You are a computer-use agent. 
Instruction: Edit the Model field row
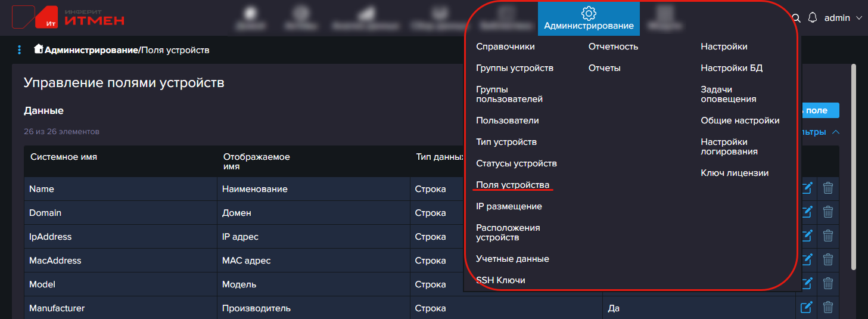(x=806, y=284)
